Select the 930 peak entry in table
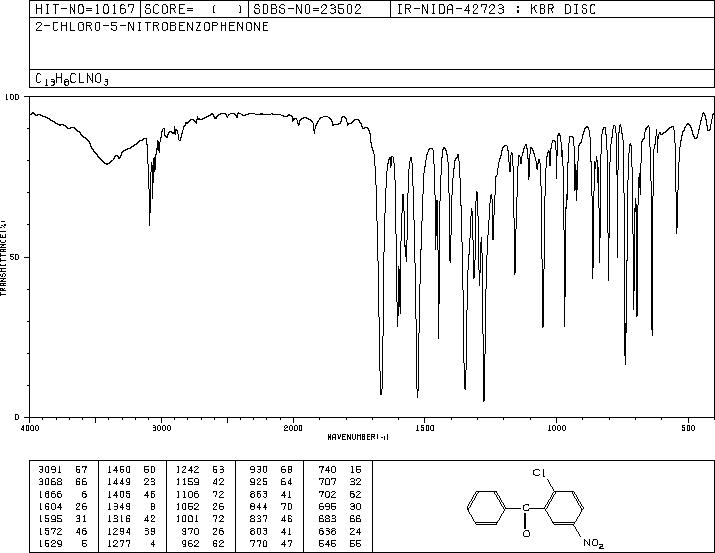Image resolution: width=715 pixels, height=553 pixels. (x=271, y=470)
